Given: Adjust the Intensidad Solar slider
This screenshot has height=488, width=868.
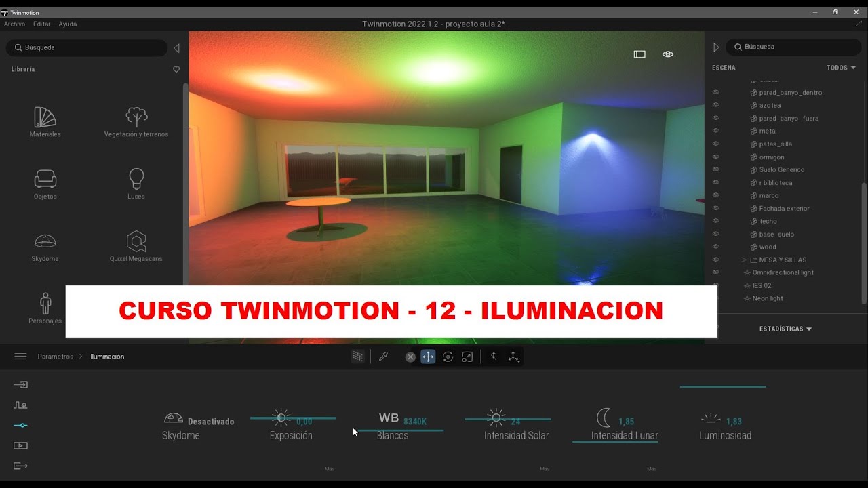Looking at the screenshot, I should [508, 420].
